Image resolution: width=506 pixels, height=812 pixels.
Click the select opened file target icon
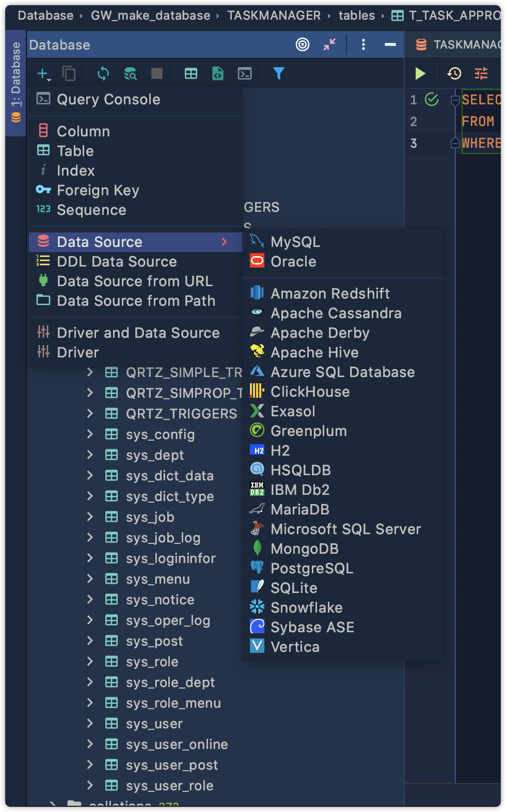[x=303, y=44]
